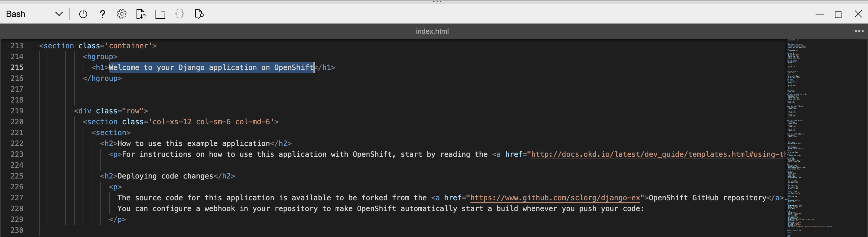Image resolution: width=868 pixels, height=237 pixels.
Task: Click 'OpenShift GitHub repository' link text
Action: (x=708, y=198)
